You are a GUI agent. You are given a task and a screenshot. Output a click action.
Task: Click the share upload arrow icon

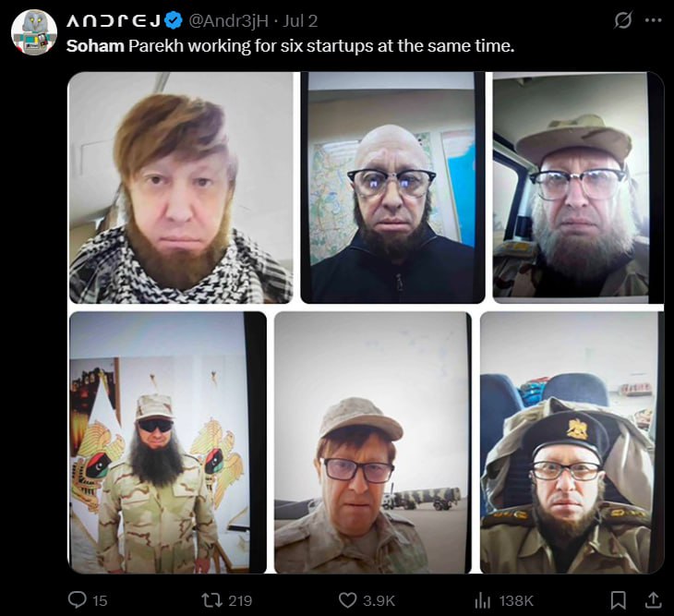pos(653,600)
